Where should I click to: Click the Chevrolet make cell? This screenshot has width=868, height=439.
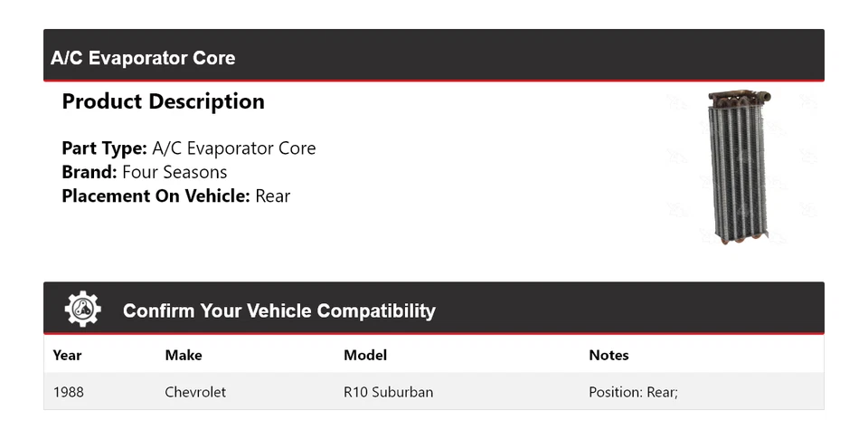195,392
